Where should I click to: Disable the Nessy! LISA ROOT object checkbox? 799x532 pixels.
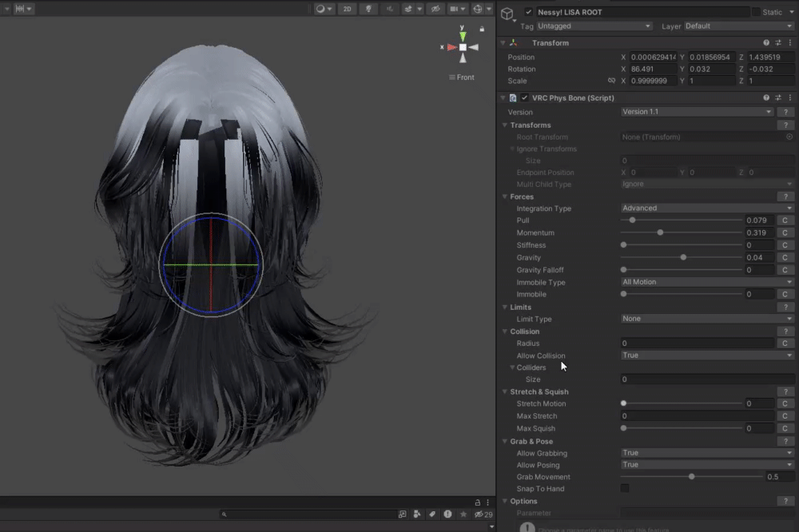(x=528, y=12)
